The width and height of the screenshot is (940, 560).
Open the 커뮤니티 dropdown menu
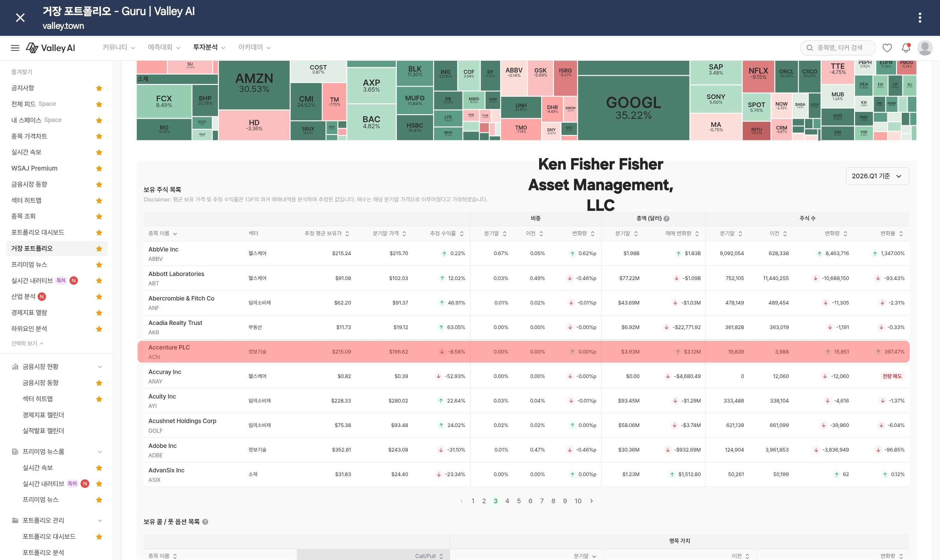pyautogui.click(x=119, y=48)
